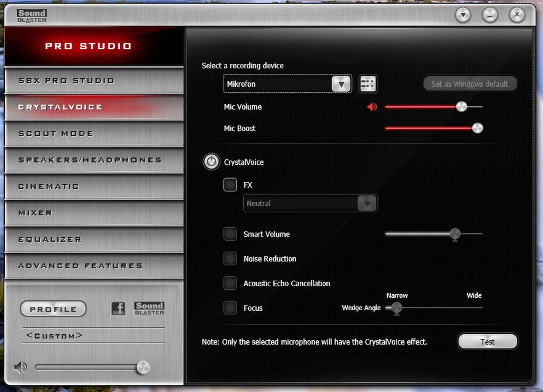Click the Sound Blaster logo in title bar
Image resolution: width=543 pixels, height=392 pixels.
point(31,15)
